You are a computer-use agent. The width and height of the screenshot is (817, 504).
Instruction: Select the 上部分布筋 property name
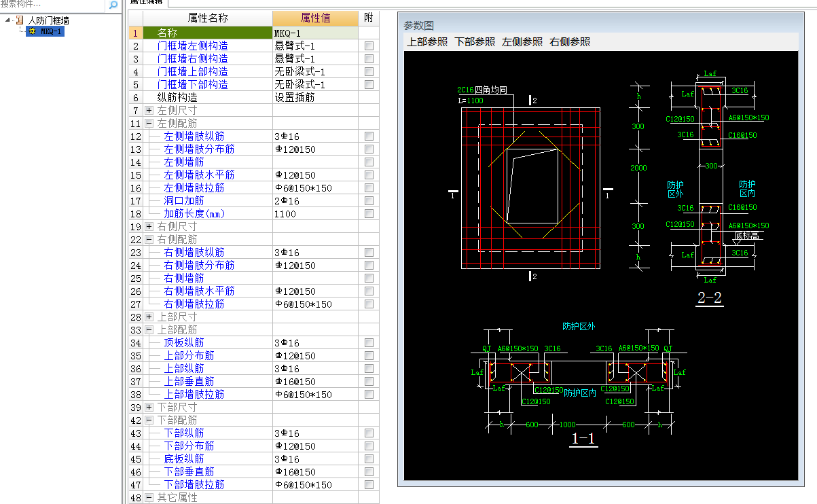pyautogui.click(x=189, y=355)
